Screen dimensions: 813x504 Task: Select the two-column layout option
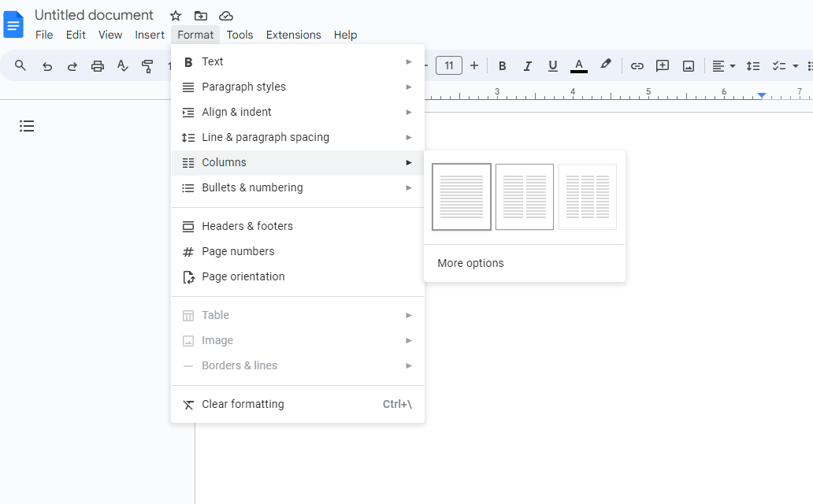coord(524,197)
